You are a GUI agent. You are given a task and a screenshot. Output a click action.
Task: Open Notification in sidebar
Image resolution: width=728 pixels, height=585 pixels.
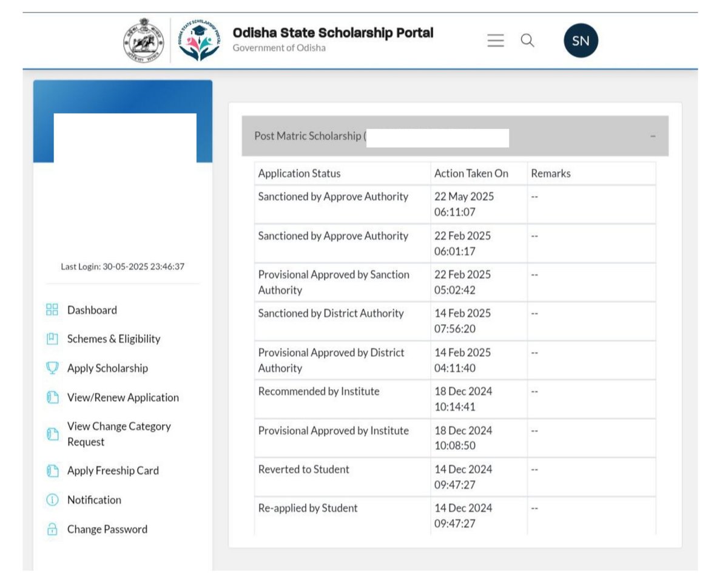94,500
